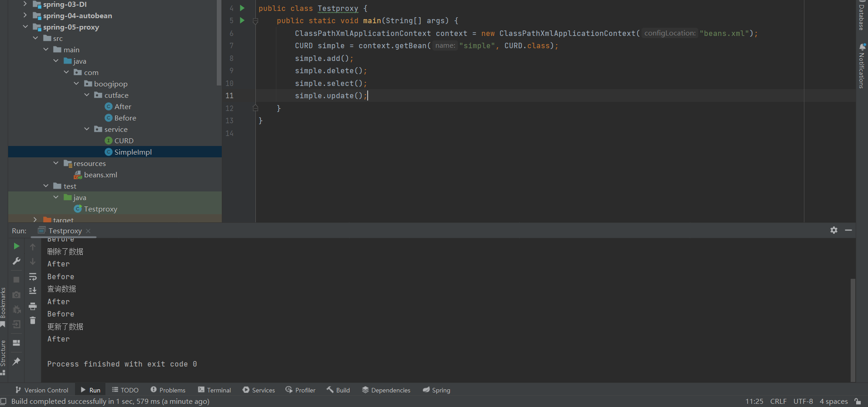The height and width of the screenshot is (407, 868).
Task: Collapse the cutface package
Action: (87, 95)
